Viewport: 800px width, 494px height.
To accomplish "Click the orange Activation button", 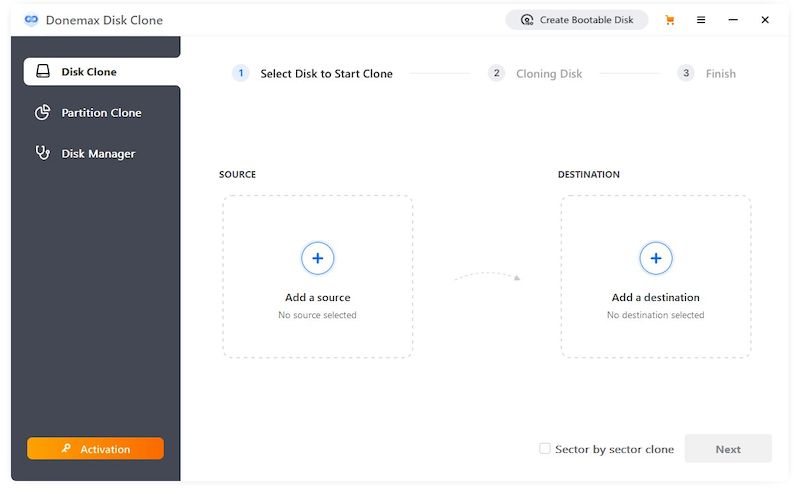I will click(x=96, y=449).
